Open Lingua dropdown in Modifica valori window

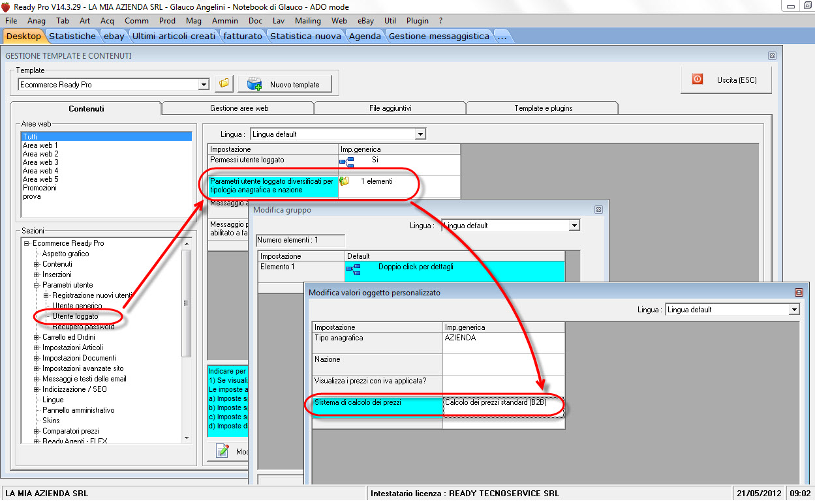pyautogui.click(x=794, y=310)
